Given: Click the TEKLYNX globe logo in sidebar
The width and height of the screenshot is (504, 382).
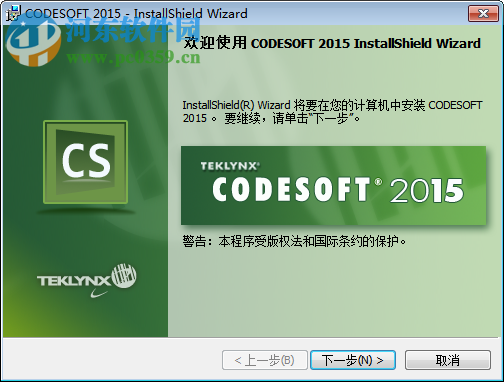Looking at the screenshot, I should coord(87,280).
